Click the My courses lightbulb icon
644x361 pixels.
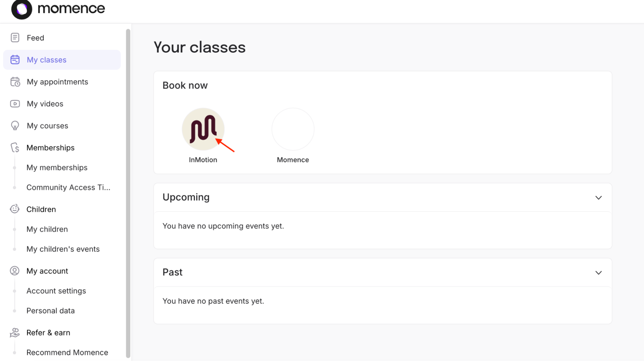click(15, 126)
